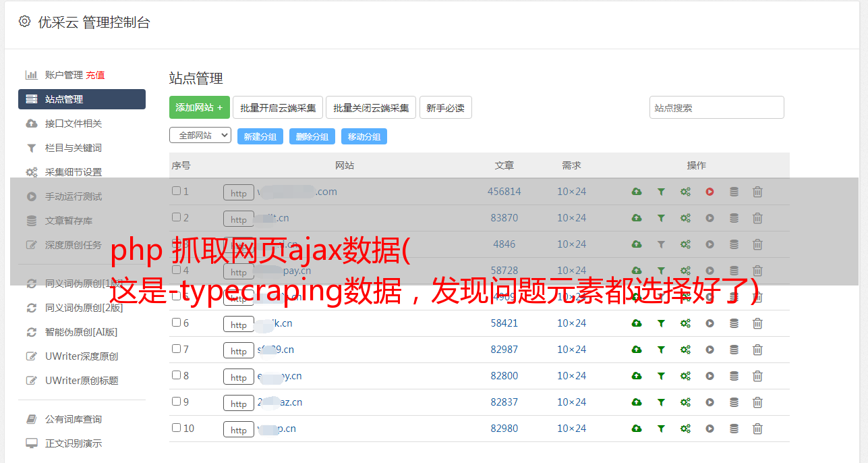Open the 全部网站 group dropdown

(x=200, y=136)
